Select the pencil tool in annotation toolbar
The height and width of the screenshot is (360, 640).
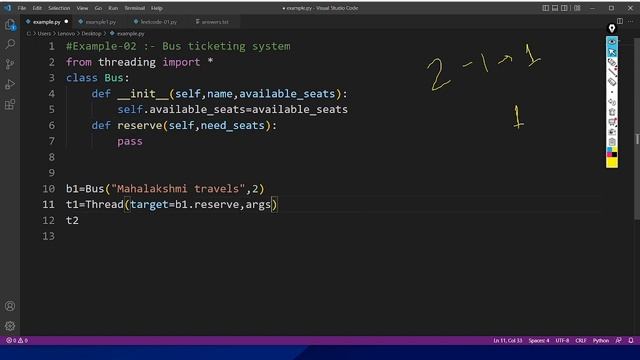pyautogui.click(x=612, y=72)
